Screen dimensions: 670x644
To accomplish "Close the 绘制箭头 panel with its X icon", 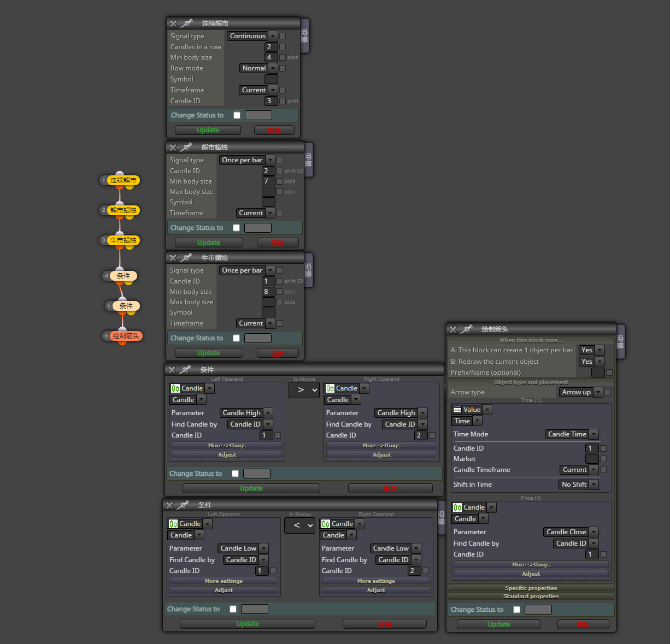I will (453, 329).
